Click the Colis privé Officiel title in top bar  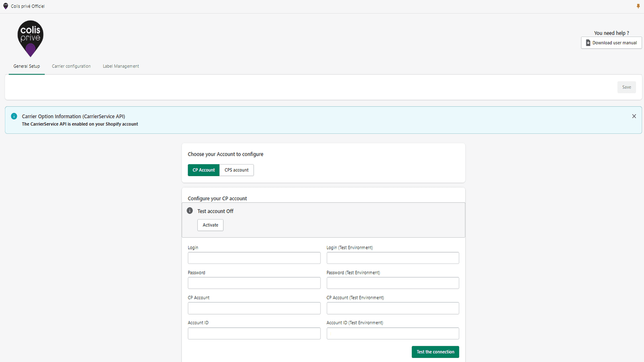[x=28, y=6]
